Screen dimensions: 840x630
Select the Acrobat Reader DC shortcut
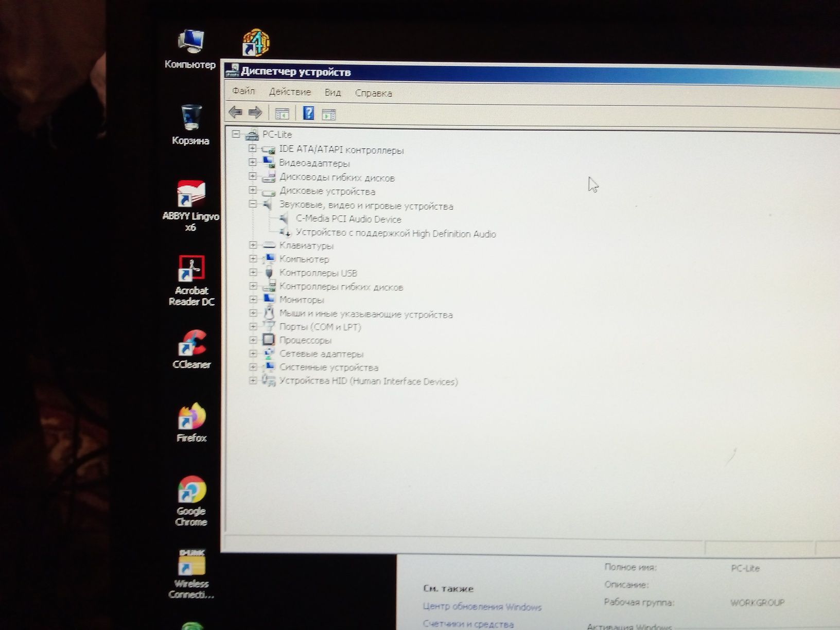[x=191, y=281]
